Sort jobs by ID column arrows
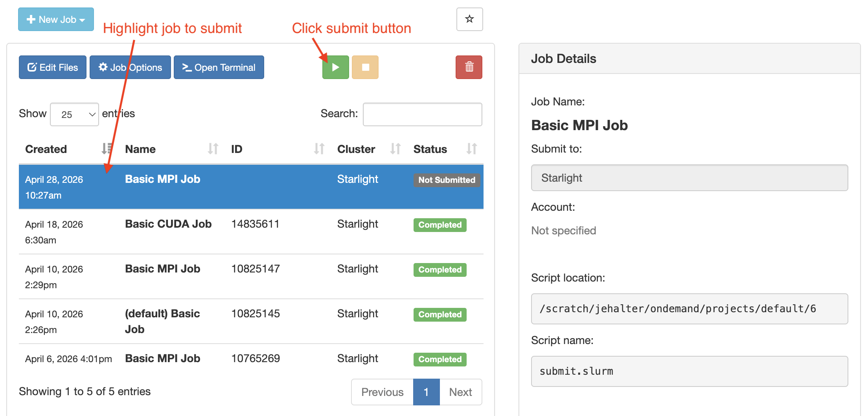868x416 pixels. 319,149
